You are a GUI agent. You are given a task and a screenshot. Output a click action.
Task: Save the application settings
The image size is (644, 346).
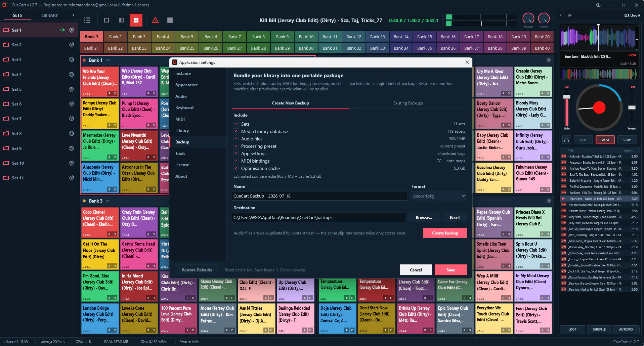[x=451, y=270]
